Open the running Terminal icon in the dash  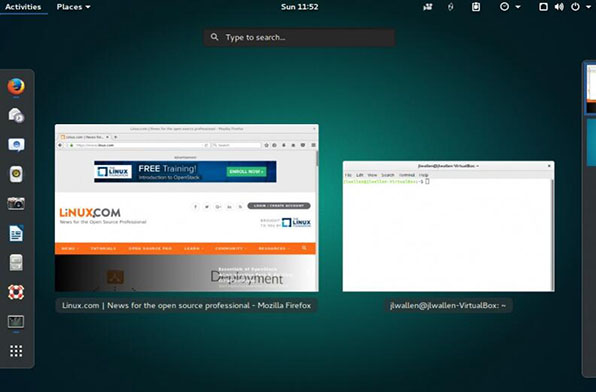16,322
